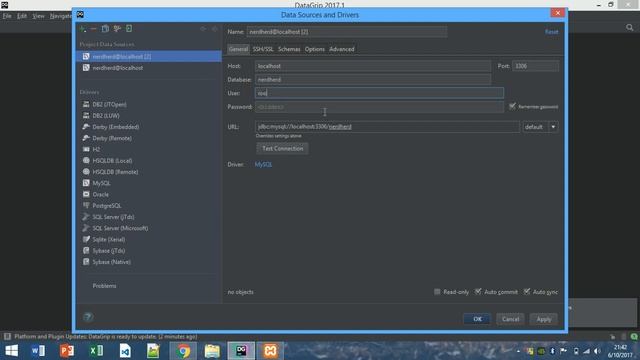Screen dimensions: 640x360
Task: Toggle the Auto commit checkbox
Action: click(478, 291)
